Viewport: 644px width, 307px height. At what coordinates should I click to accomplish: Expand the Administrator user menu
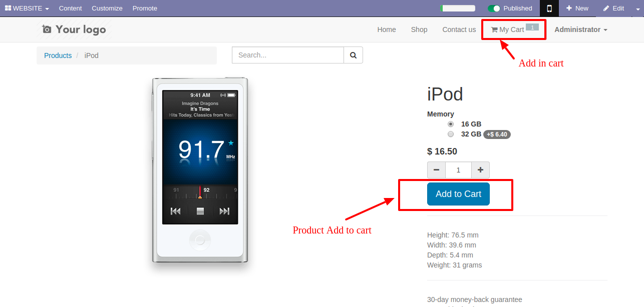click(581, 29)
